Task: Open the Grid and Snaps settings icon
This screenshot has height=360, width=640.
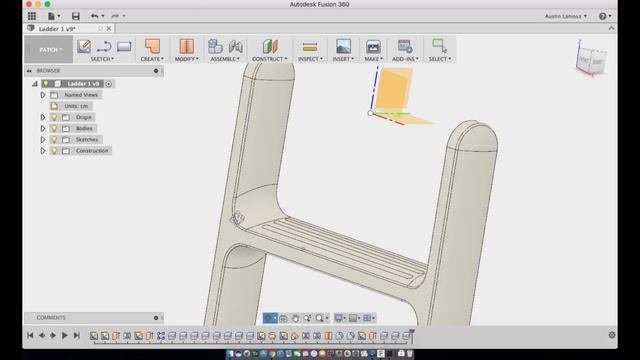Action: coord(353,318)
